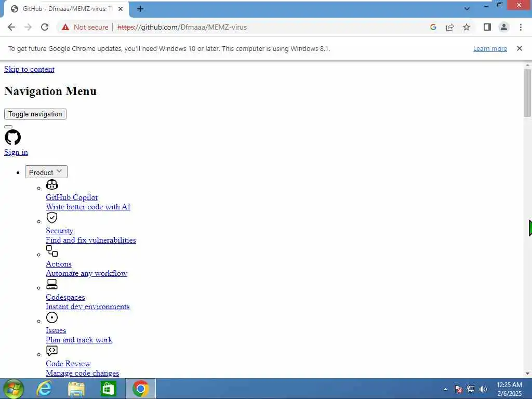This screenshot has width=532, height=399.
Task: Click the Skip to content link
Action: (x=29, y=69)
